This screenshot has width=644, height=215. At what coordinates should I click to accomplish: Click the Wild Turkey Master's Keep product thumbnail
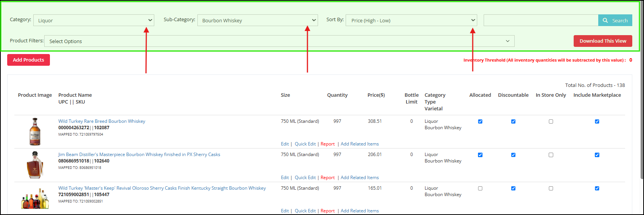tap(35, 199)
